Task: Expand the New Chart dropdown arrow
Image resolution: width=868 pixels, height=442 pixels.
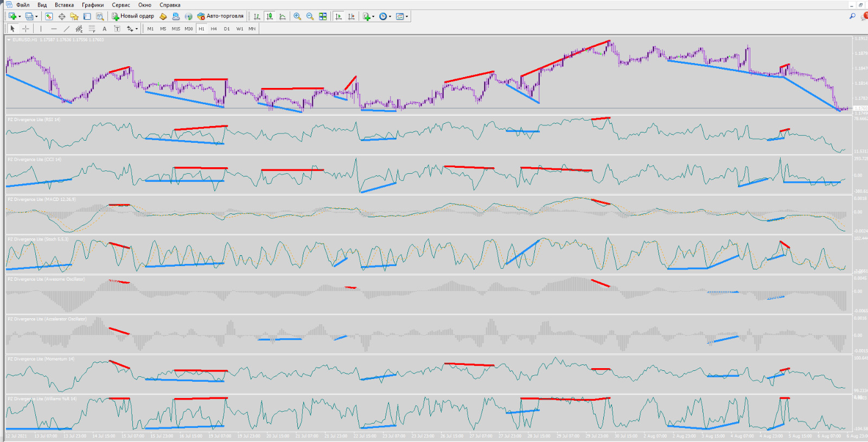Action: tap(20, 16)
